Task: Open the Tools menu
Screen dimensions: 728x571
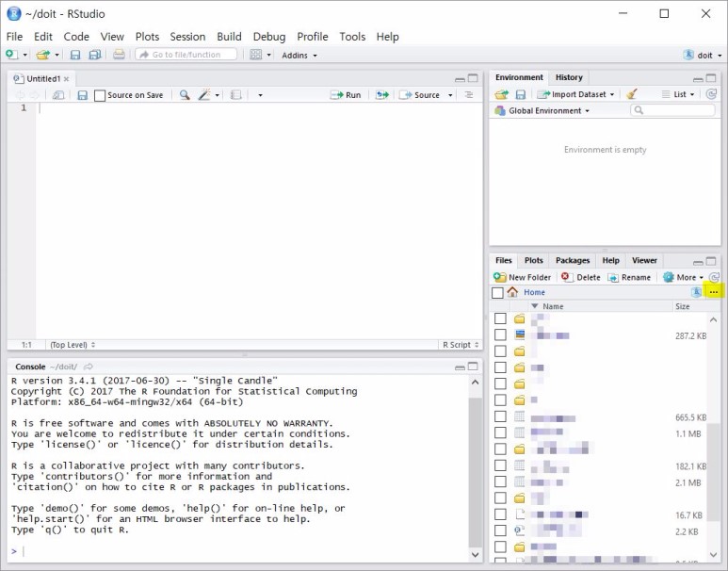Action: pos(352,37)
